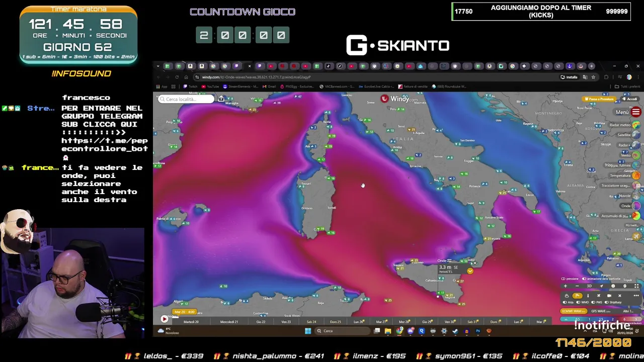The height and width of the screenshot is (362, 644).
Task: Jump timeline to Mercoledì 21
Action: pyautogui.click(x=229, y=322)
